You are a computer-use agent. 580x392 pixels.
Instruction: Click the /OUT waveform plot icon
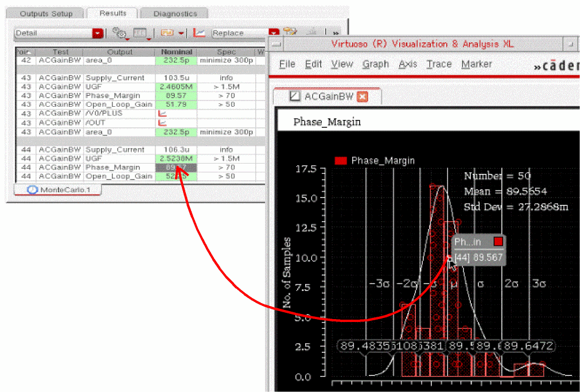point(162,123)
